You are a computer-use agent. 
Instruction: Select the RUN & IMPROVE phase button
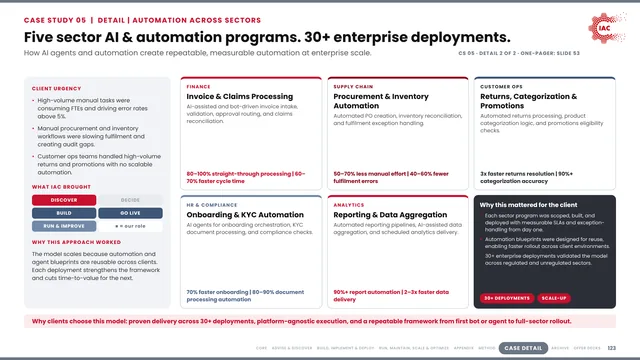[64, 226]
